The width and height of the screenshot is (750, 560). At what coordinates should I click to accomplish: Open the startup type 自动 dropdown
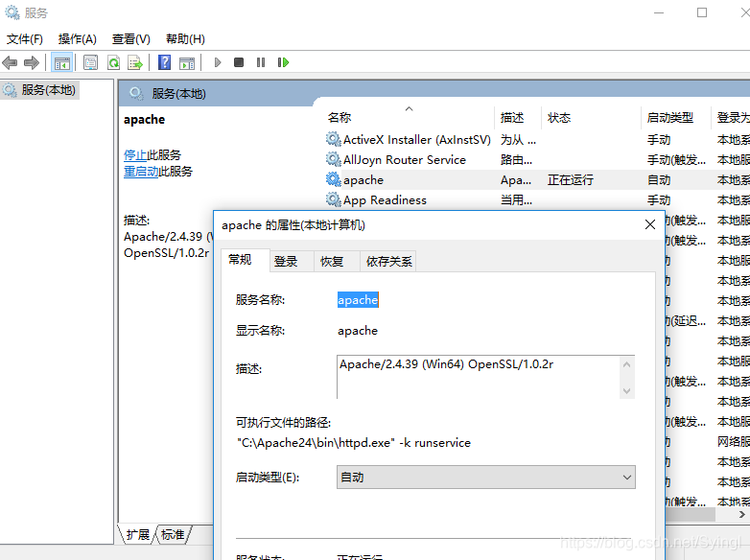(486, 478)
